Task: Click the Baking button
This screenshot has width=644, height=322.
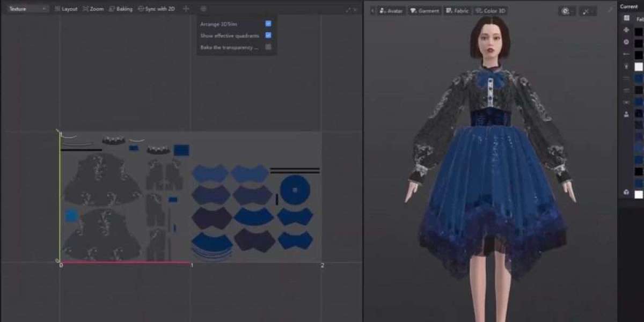Action: (x=121, y=9)
